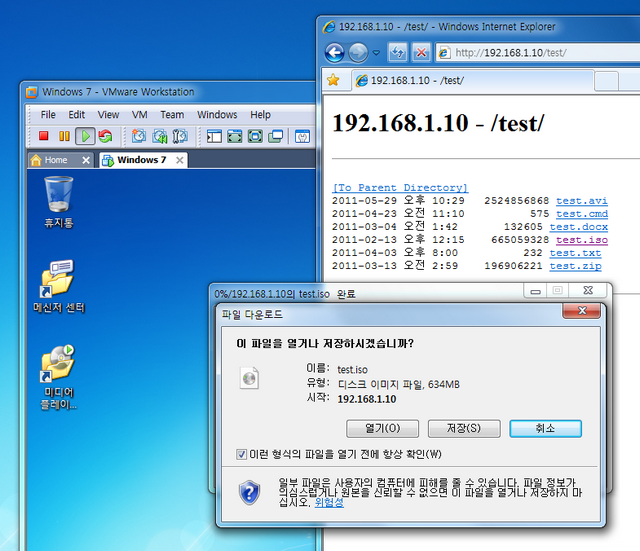Open the Edit menu in VMware Workstation
Image resolution: width=640 pixels, height=551 pixels.
pyautogui.click(x=76, y=115)
